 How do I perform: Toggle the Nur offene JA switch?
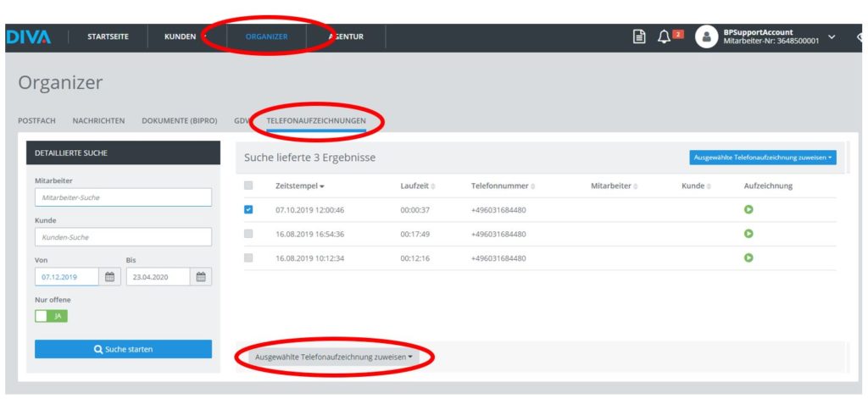point(51,316)
